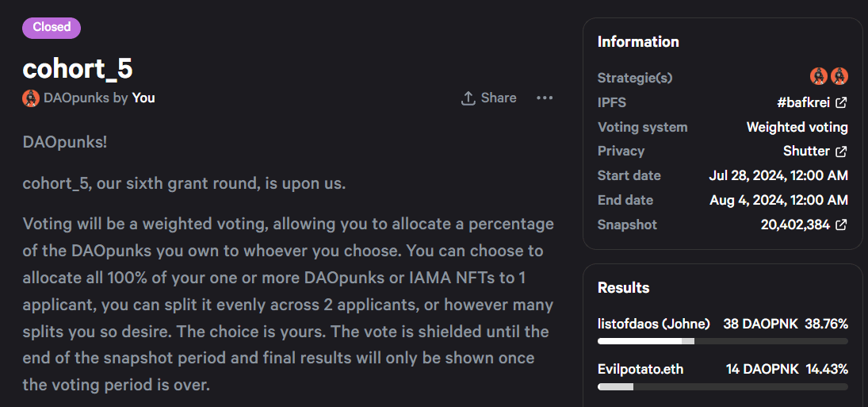This screenshot has height=407, width=868.
Task: Open snapshot block 20,402,384 link
Action: click(x=796, y=225)
